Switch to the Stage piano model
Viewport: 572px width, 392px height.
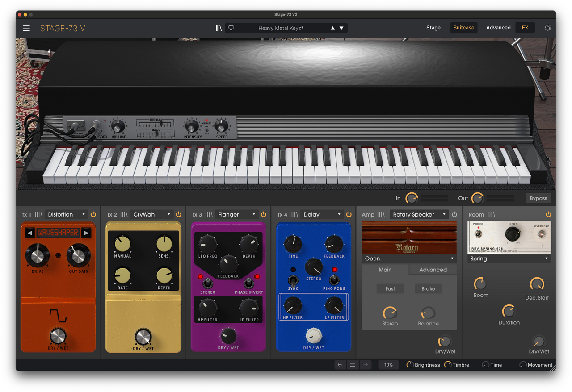433,28
